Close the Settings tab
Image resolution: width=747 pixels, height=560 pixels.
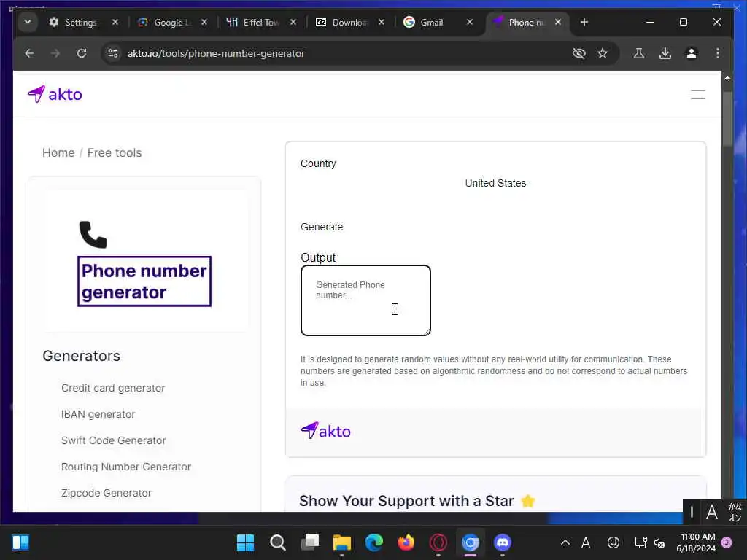coord(115,23)
